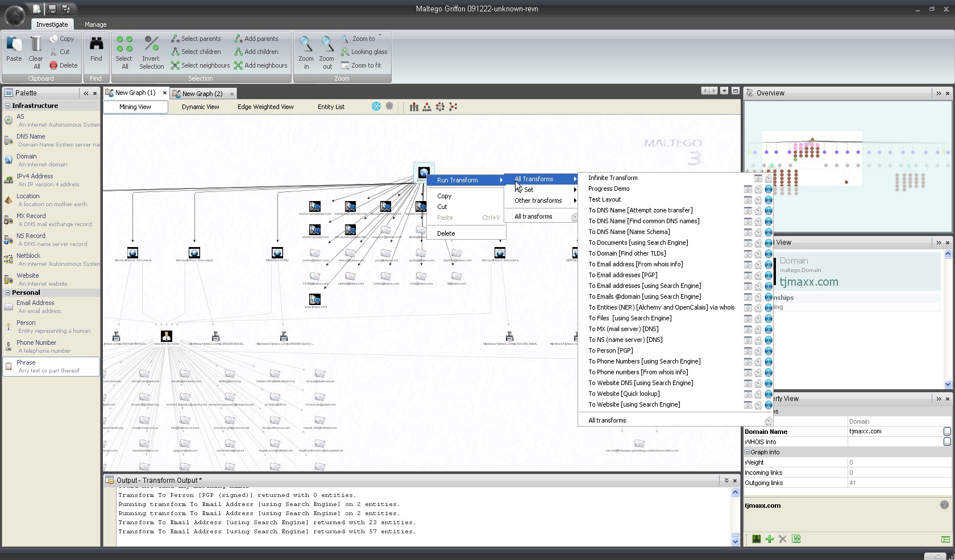Click the ellipsis button next to tjmaxx.com
Image resolution: width=955 pixels, height=560 pixels.
pyautogui.click(x=946, y=432)
